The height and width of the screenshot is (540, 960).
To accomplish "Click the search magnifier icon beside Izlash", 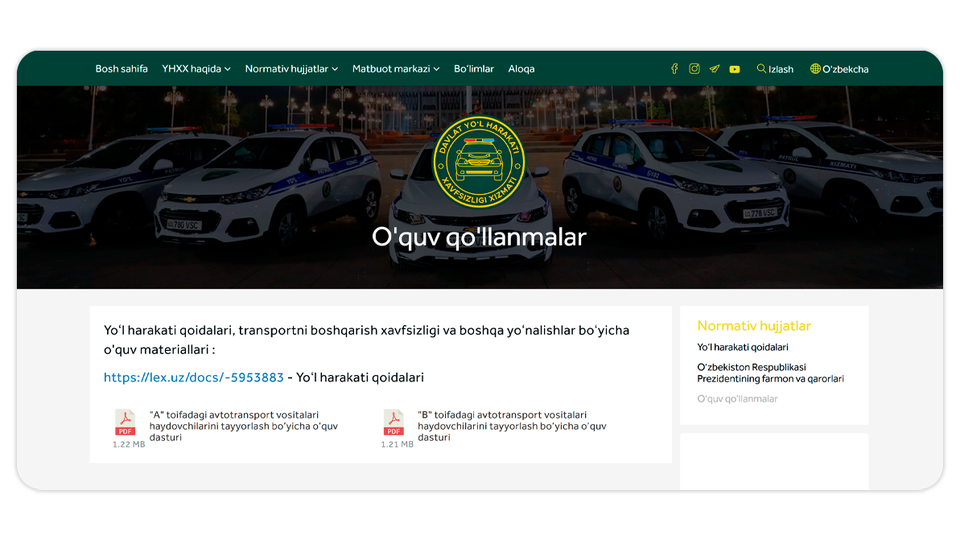I will [761, 69].
